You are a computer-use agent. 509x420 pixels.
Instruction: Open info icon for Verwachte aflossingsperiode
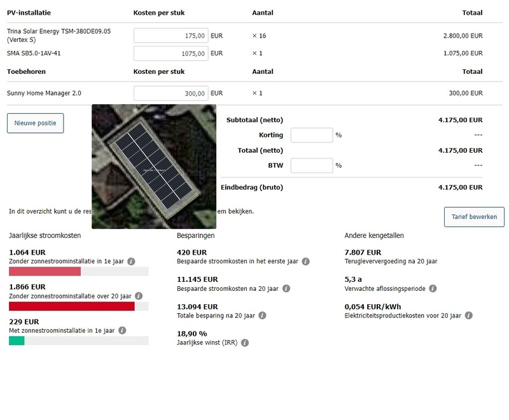pyautogui.click(x=433, y=288)
